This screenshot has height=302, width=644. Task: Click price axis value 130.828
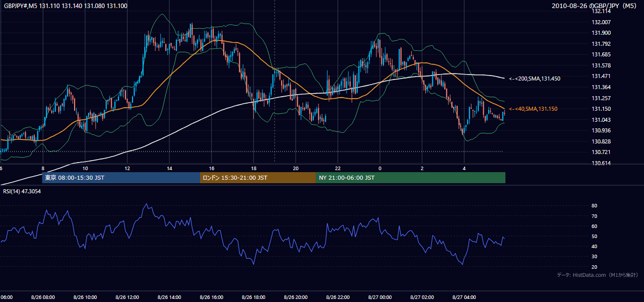point(601,141)
